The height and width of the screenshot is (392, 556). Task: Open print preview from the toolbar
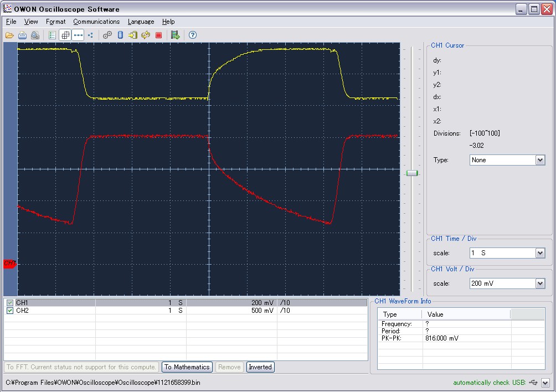click(35, 35)
